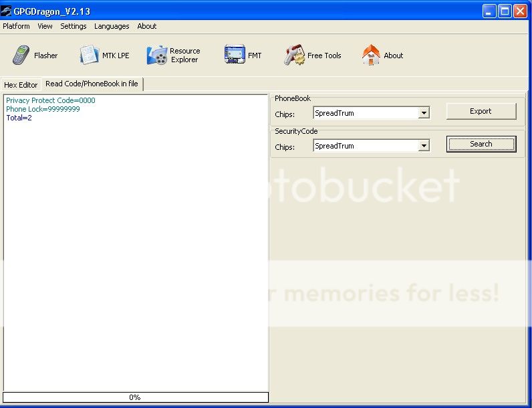Click the MTK LPE document icon
Viewport: 532px width, 408px height.
90,55
